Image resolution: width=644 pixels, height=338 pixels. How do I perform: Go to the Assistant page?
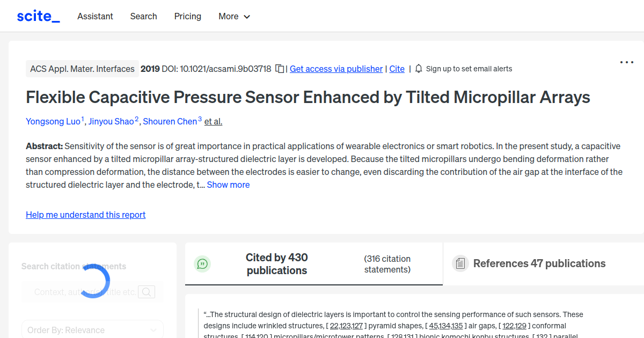95,16
